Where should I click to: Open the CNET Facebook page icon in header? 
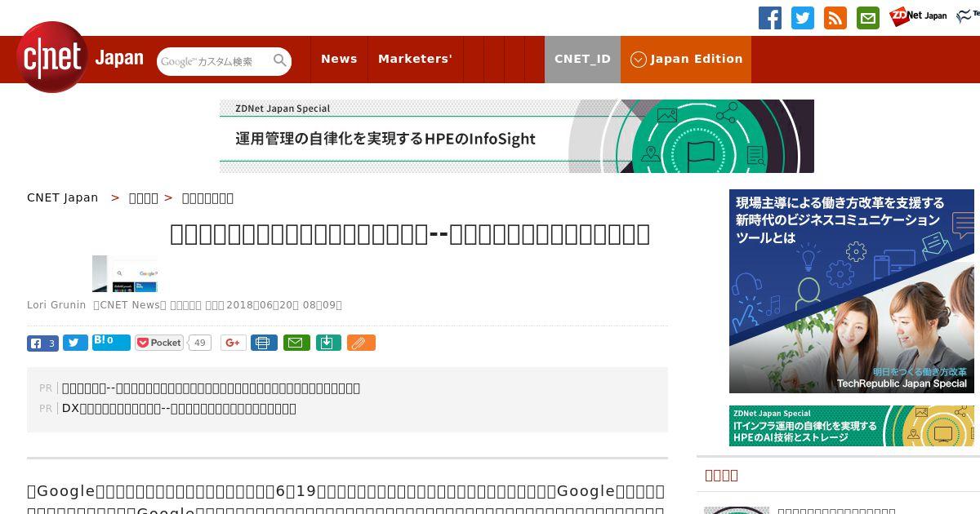pyautogui.click(x=770, y=18)
